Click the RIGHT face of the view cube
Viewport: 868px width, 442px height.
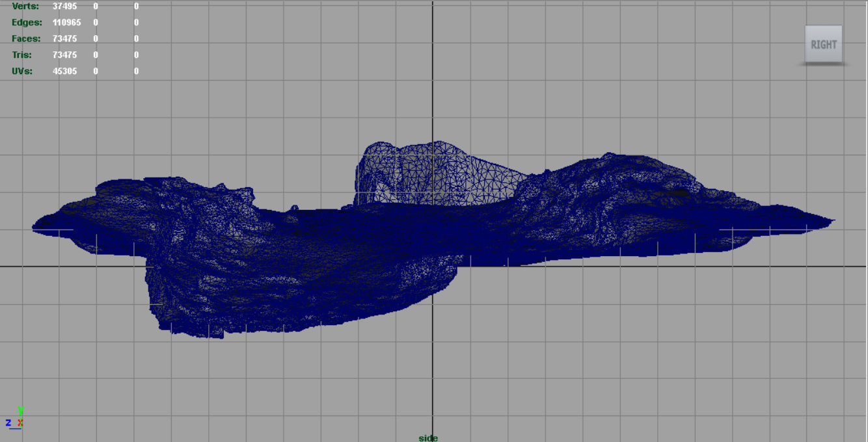point(824,44)
